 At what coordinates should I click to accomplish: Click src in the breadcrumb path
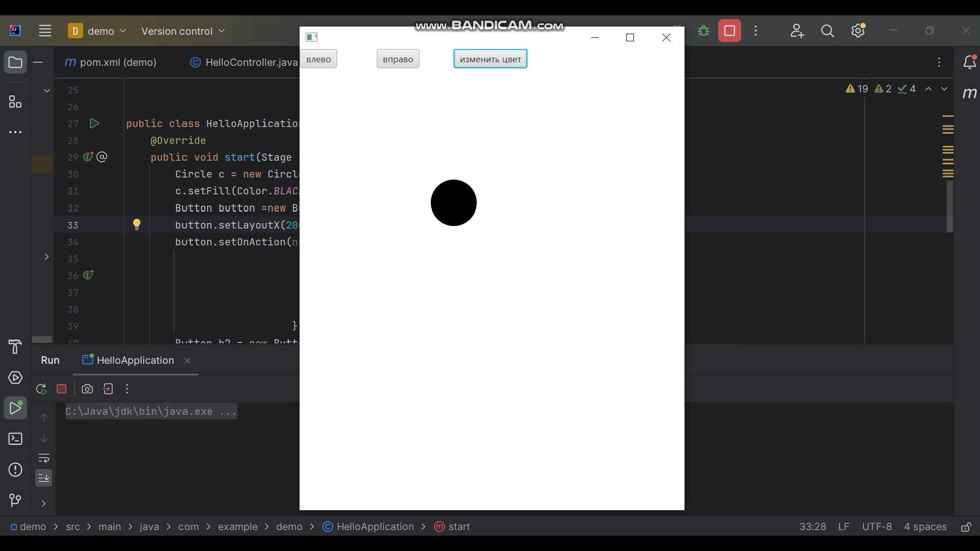73,527
